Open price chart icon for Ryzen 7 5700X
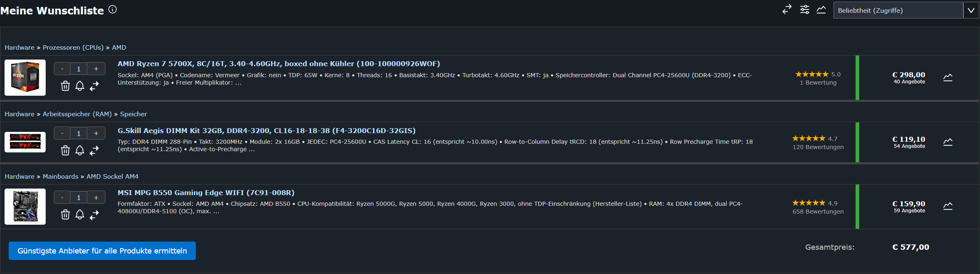This screenshot has width=980, height=274. [x=948, y=77]
